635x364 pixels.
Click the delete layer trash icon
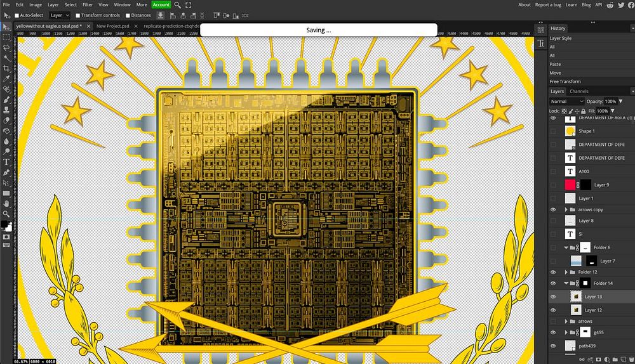pyautogui.click(x=631, y=359)
